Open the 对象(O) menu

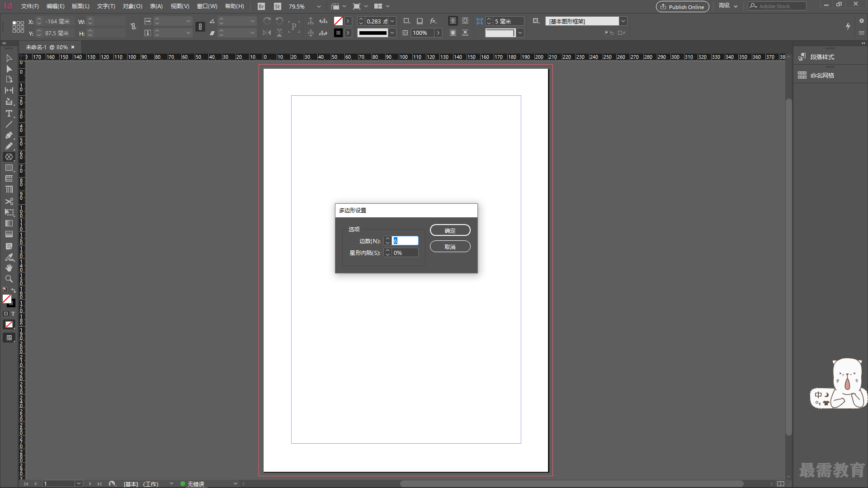[x=132, y=6]
